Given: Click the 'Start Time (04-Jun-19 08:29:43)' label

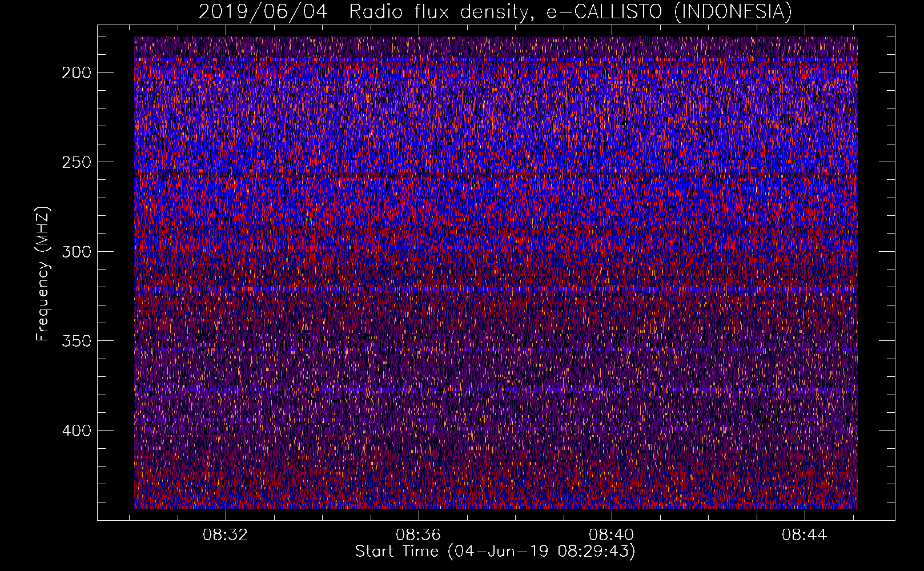Looking at the screenshot, I should (x=495, y=552).
